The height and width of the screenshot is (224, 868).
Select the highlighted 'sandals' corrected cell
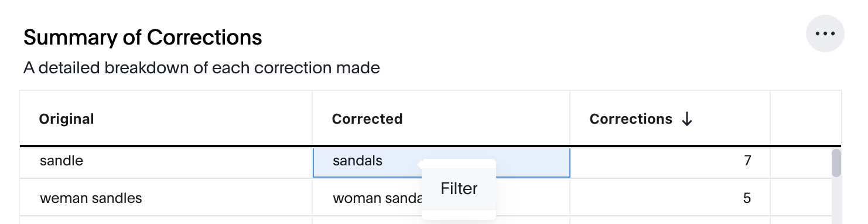point(442,162)
